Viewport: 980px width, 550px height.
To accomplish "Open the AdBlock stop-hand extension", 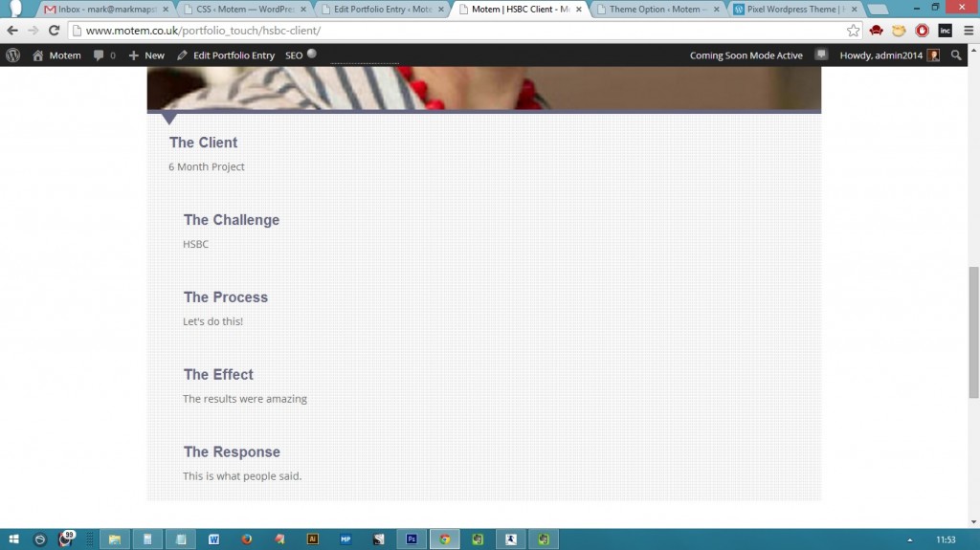I will (x=922, y=31).
